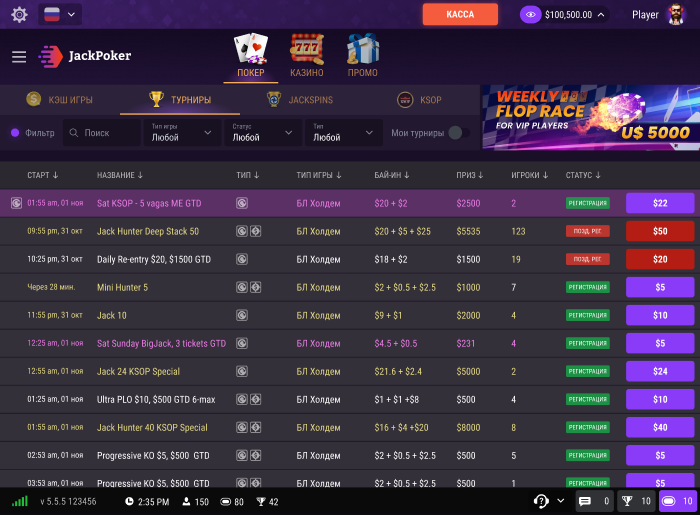
Task: Register for Mini Hunter 5 via $5 button
Action: pyautogui.click(x=660, y=287)
